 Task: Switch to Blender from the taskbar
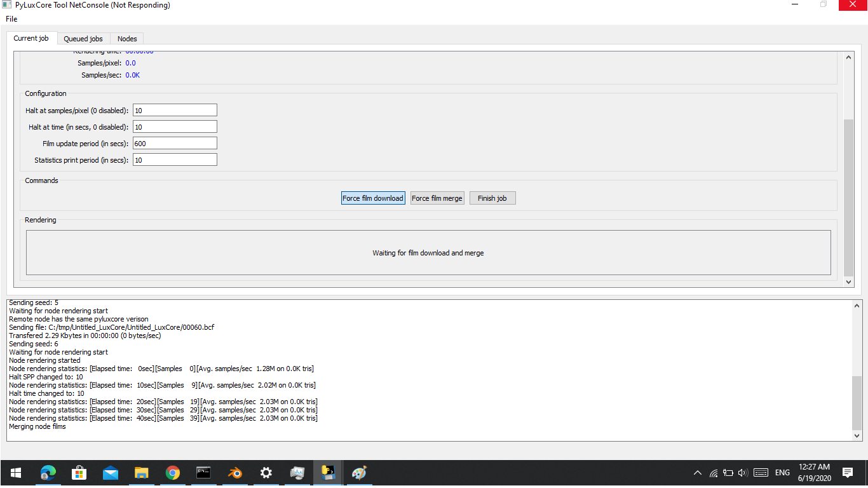235,473
